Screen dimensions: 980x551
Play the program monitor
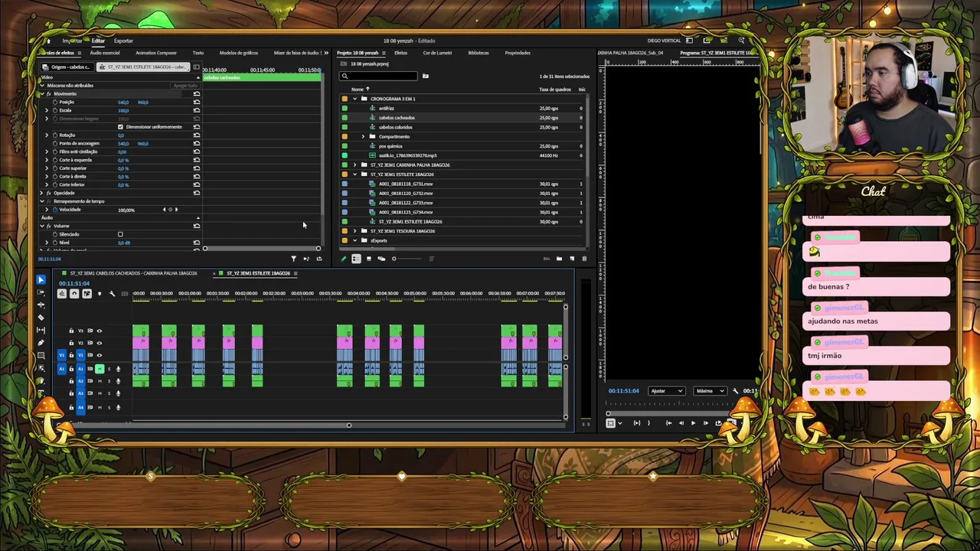point(694,423)
